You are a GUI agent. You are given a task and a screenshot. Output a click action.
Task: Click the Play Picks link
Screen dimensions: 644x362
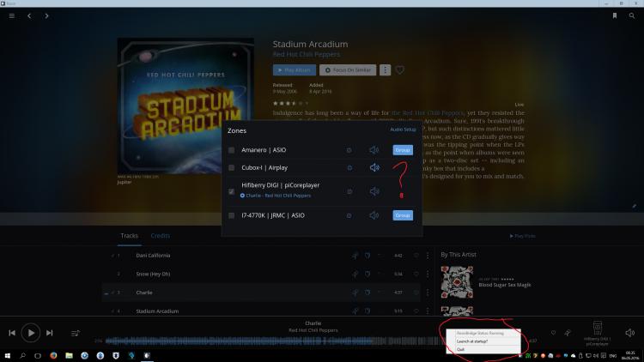[x=522, y=236]
